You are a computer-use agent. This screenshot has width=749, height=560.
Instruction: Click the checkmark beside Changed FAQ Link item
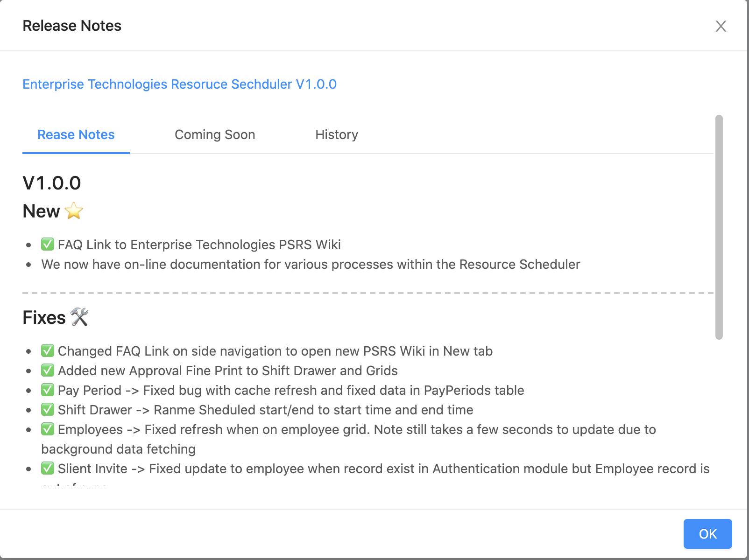[48, 350]
